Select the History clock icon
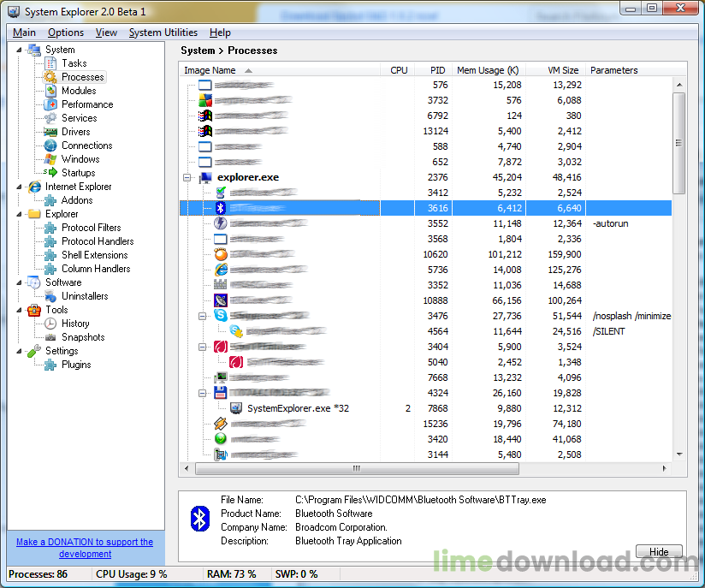The height and width of the screenshot is (588, 705). [x=50, y=324]
